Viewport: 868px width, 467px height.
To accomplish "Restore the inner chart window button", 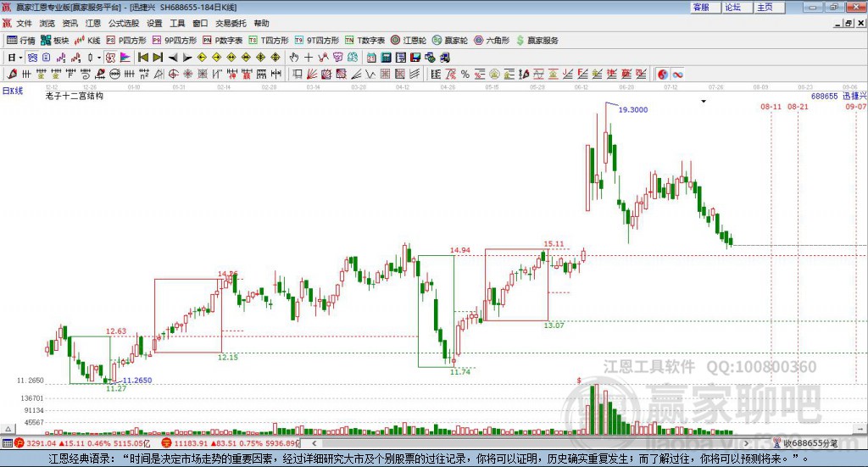I will 849,23.
